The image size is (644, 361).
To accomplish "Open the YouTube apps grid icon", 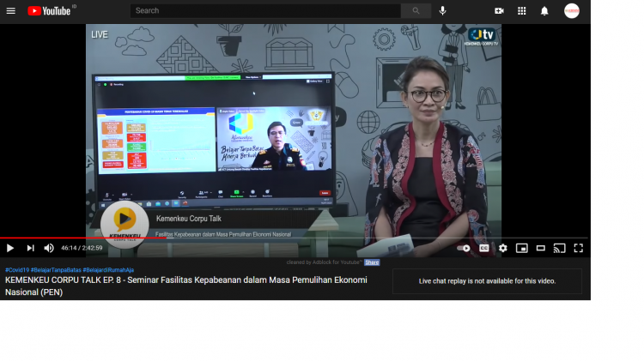I will [x=521, y=11].
